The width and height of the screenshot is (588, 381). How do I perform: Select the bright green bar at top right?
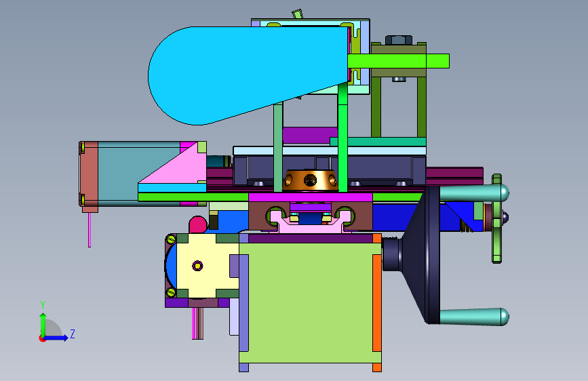tap(398, 61)
